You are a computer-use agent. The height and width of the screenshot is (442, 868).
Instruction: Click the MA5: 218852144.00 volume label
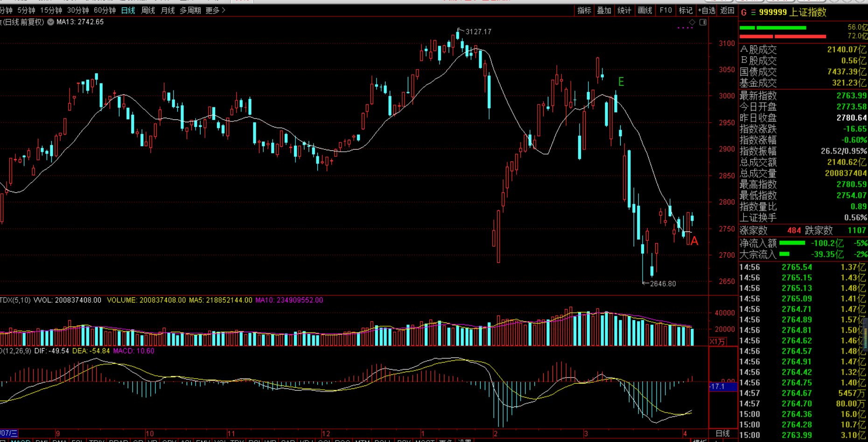pyautogui.click(x=220, y=300)
